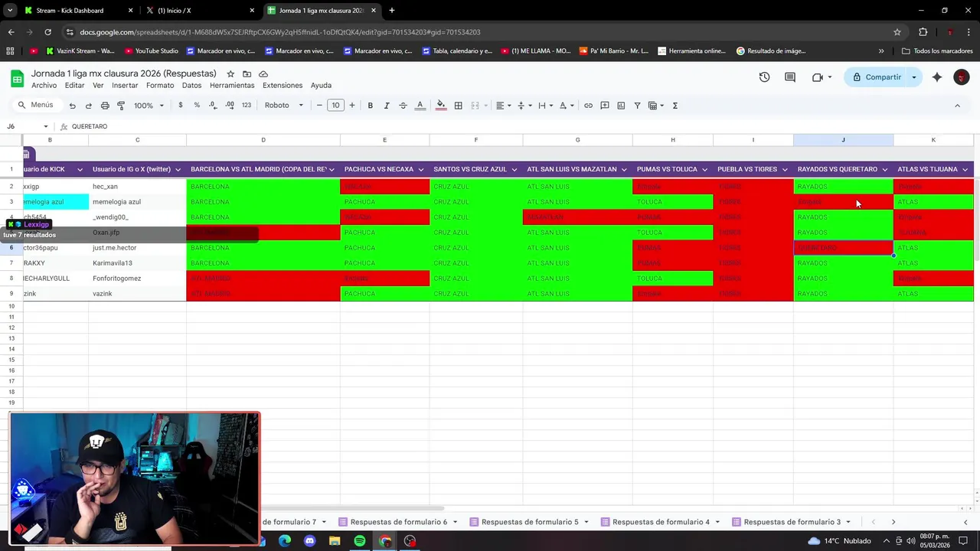Open version history clock icon
The height and width of the screenshot is (551, 980).
[x=764, y=77]
